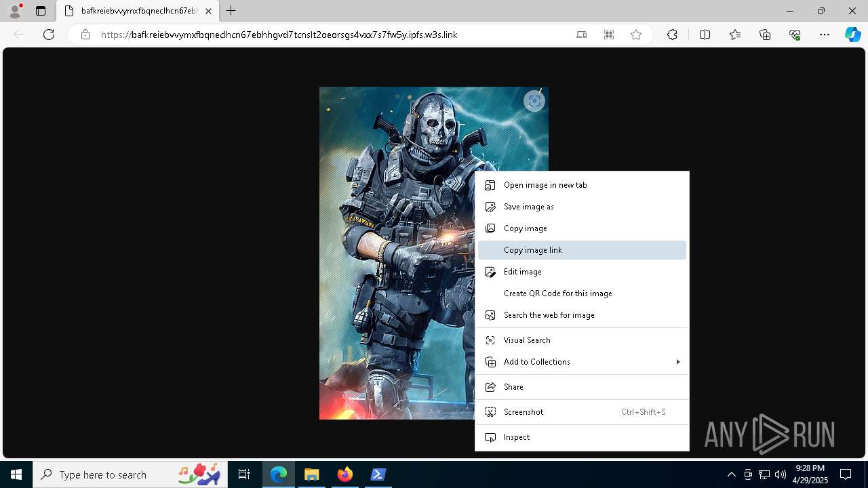Select Copy image

click(582, 228)
